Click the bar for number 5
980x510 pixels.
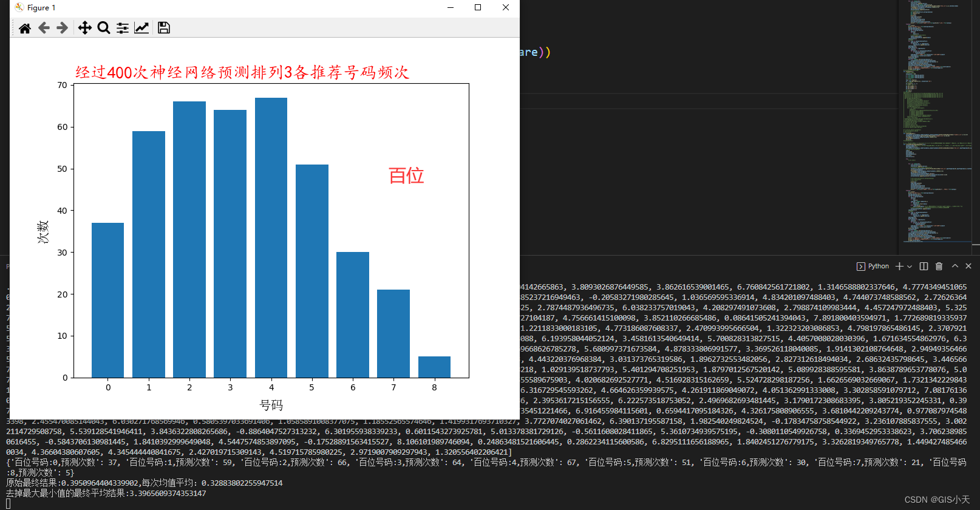[x=312, y=271]
